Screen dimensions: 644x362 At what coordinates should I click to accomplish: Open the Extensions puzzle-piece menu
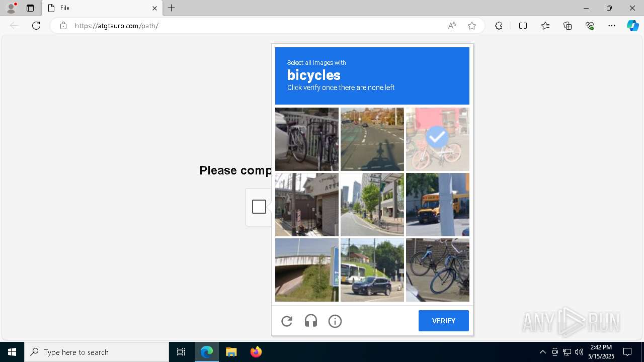[x=499, y=26]
